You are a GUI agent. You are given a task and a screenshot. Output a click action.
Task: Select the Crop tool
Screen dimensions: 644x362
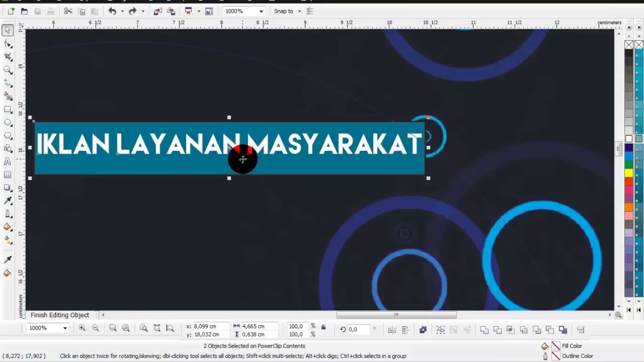[8, 57]
